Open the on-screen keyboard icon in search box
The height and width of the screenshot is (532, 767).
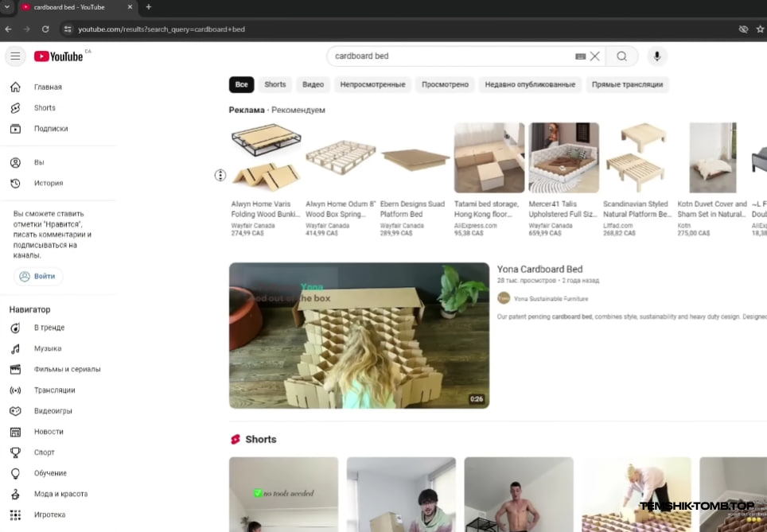click(x=580, y=56)
